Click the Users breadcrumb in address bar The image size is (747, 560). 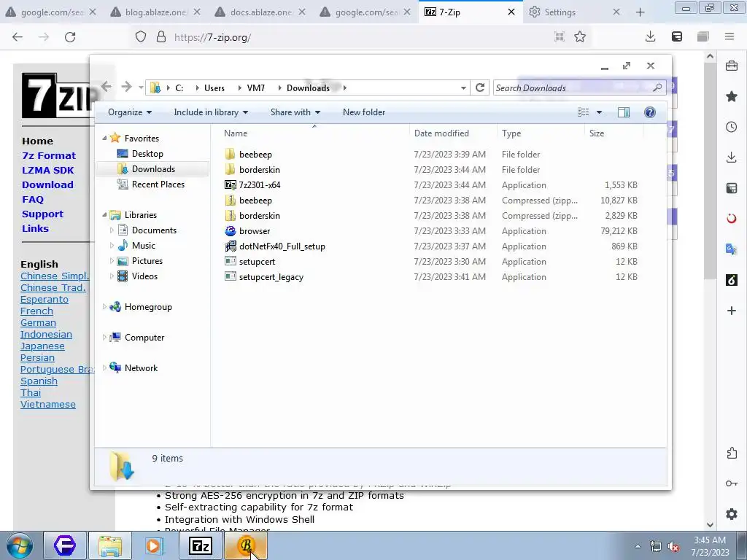[214, 88]
